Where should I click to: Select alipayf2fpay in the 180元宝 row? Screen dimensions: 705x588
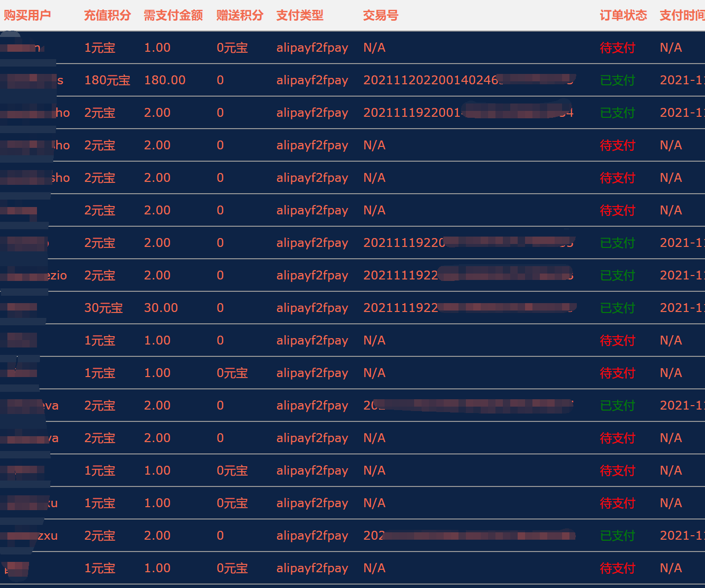pyautogui.click(x=312, y=80)
